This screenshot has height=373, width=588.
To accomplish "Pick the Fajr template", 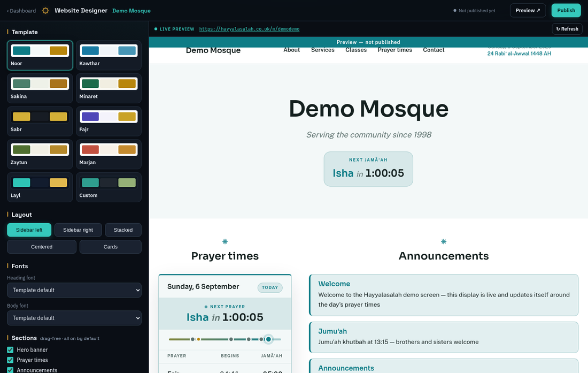I will 109,121.
